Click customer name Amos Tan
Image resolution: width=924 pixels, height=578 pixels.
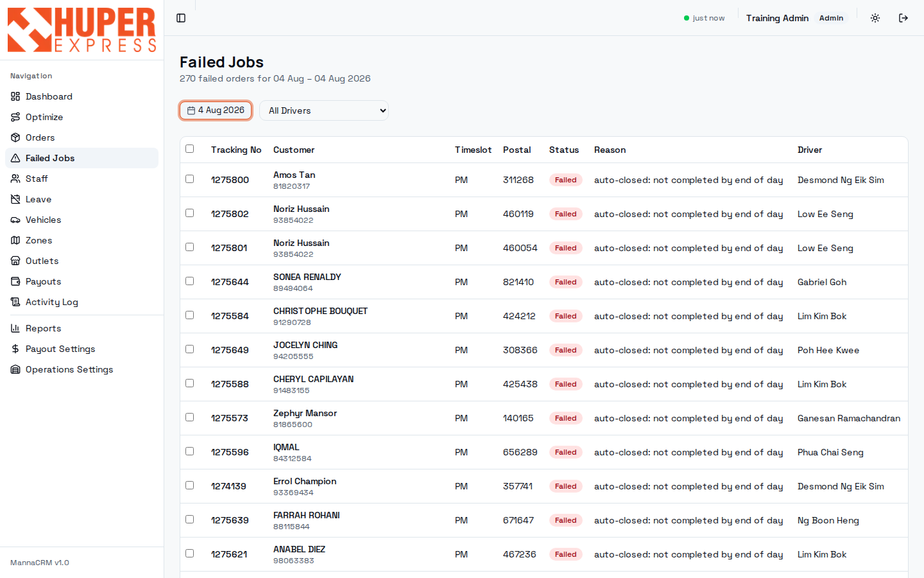pos(294,175)
